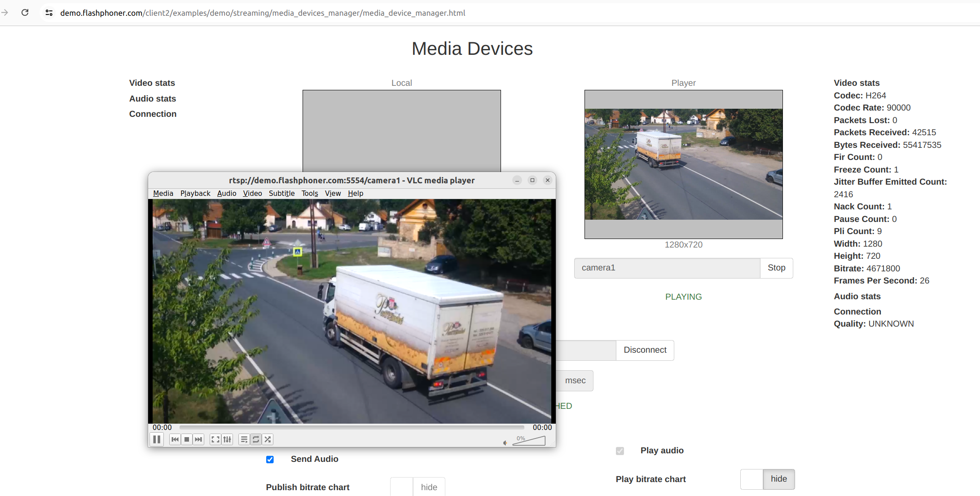Minimize the VLC media player window

[x=517, y=180]
